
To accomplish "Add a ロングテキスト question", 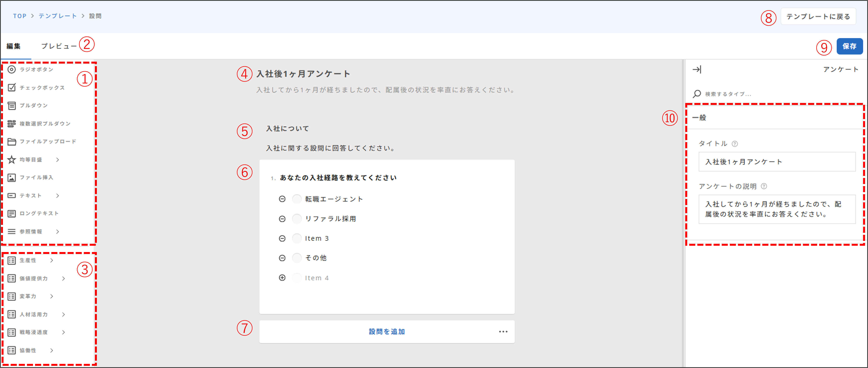I will 38,213.
